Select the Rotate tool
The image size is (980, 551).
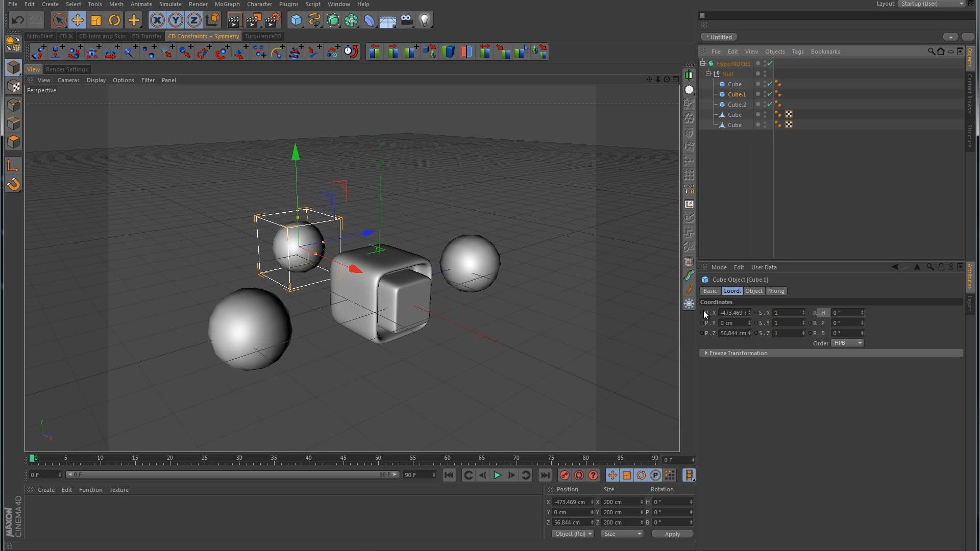[x=114, y=20]
